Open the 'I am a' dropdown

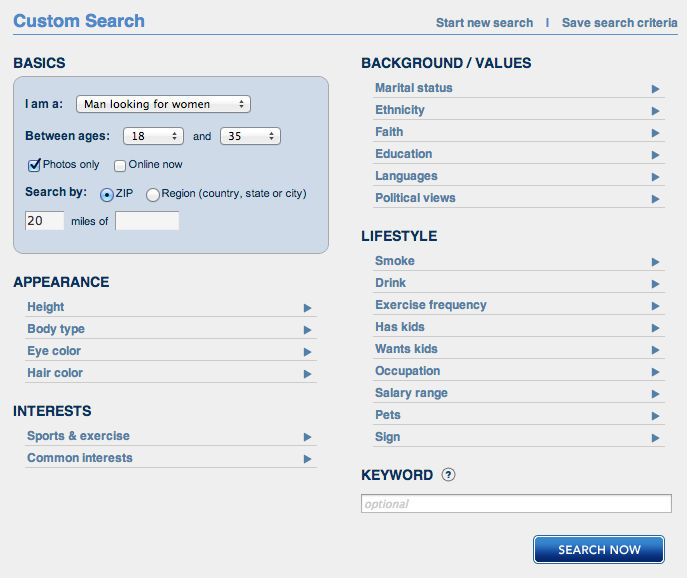coord(163,104)
